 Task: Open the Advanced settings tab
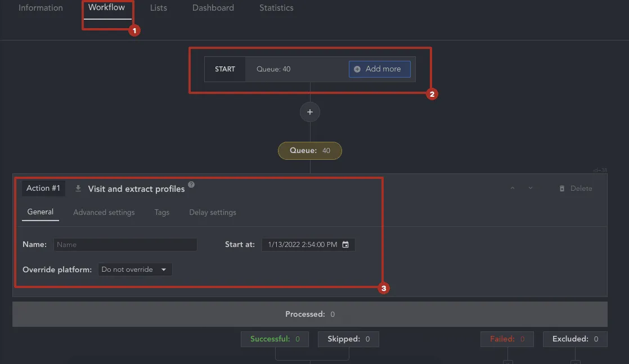point(104,212)
